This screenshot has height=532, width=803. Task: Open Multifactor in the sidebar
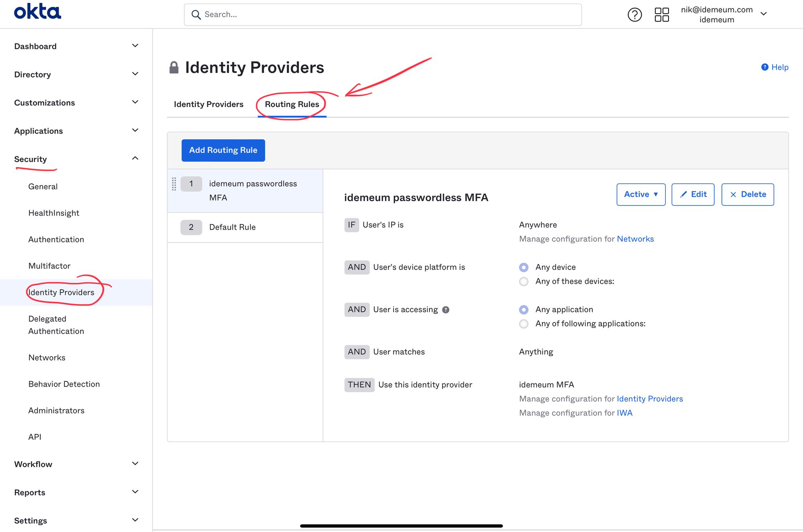[x=49, y=266]
